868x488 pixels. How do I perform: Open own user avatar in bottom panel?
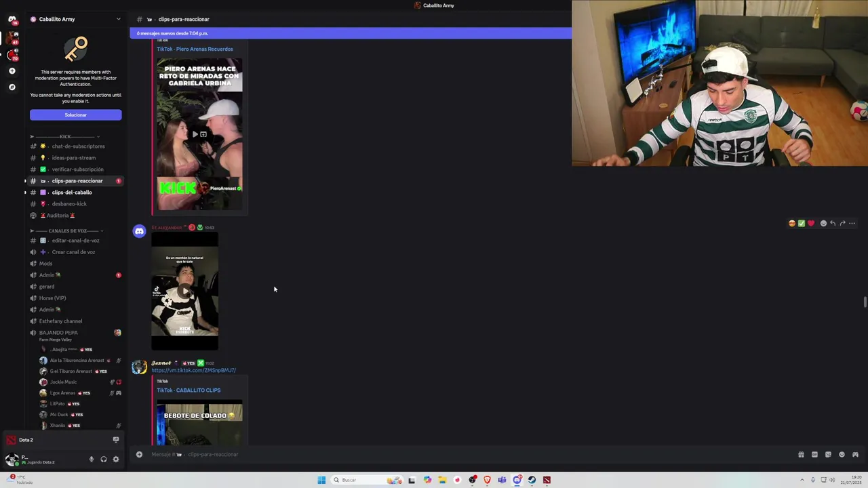click(x=11, y=460)
